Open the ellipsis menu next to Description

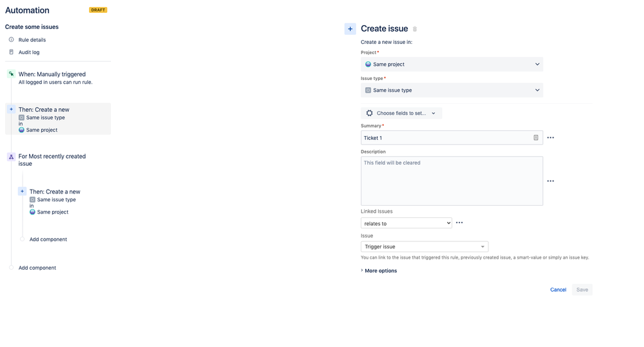[x=551, y=181]
